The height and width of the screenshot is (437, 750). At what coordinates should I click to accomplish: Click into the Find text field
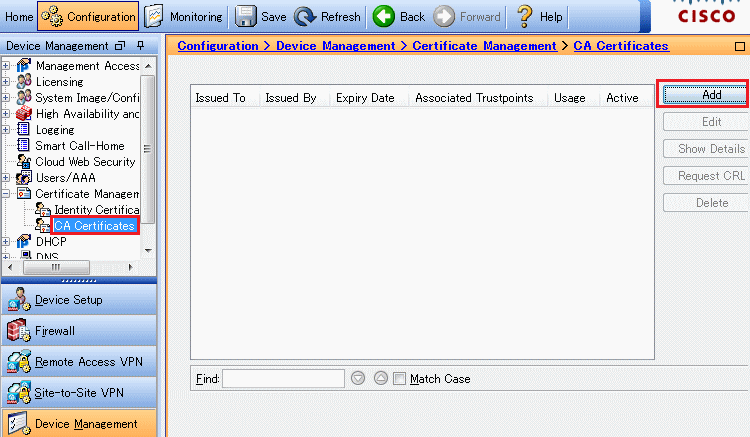(x=283, y=379)
